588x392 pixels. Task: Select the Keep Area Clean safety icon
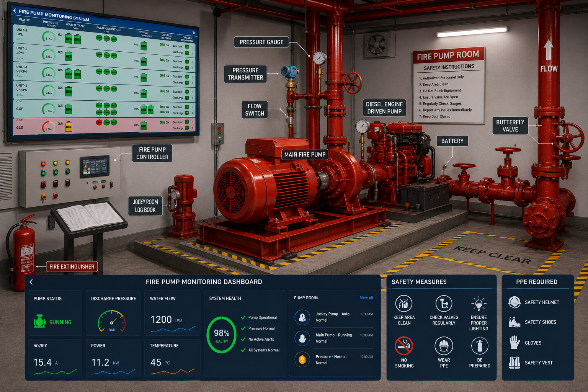(x=404, y=304)
